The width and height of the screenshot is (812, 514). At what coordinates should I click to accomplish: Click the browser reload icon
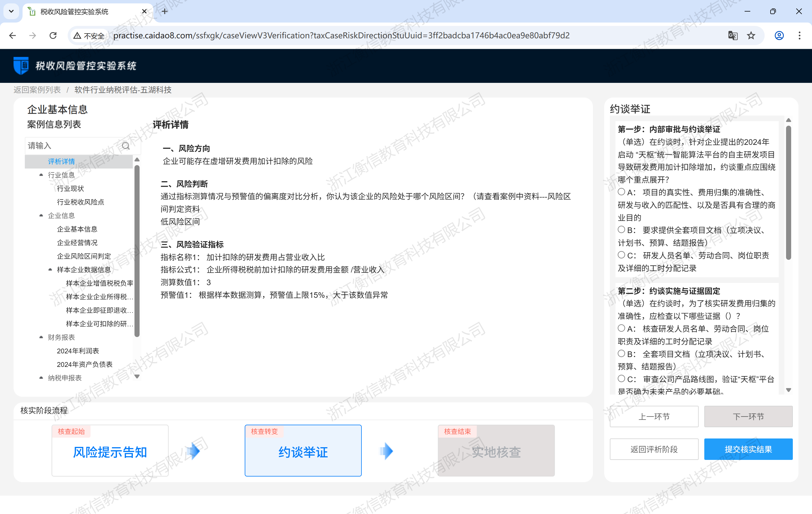53,36
